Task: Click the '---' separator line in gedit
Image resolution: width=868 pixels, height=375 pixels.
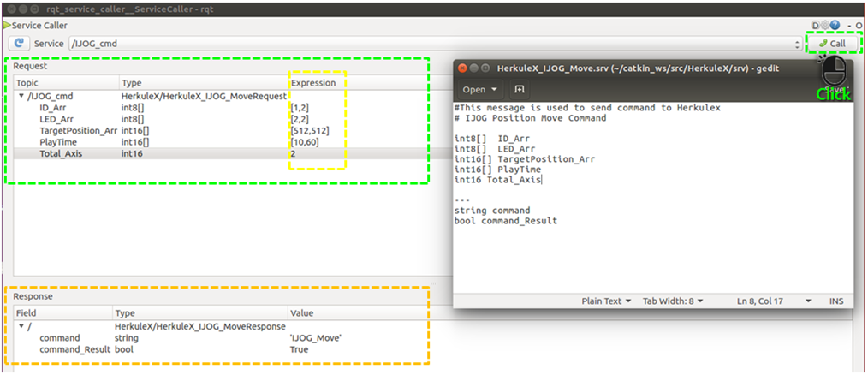Action: click(461, 200)
